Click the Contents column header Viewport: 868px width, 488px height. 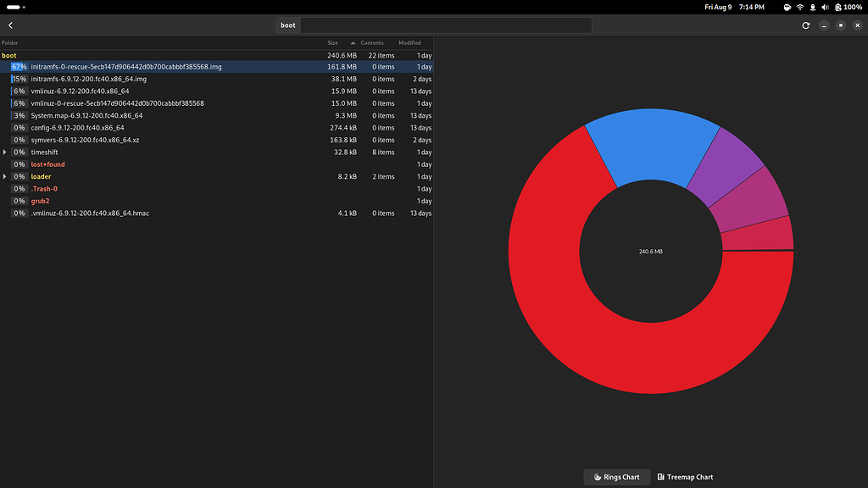[x=373, y=42]
